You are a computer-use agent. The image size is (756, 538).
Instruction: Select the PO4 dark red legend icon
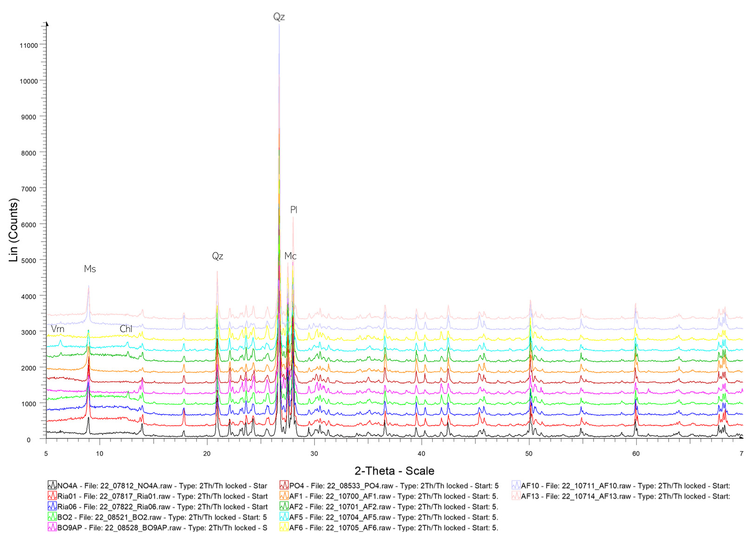point(284,486)
